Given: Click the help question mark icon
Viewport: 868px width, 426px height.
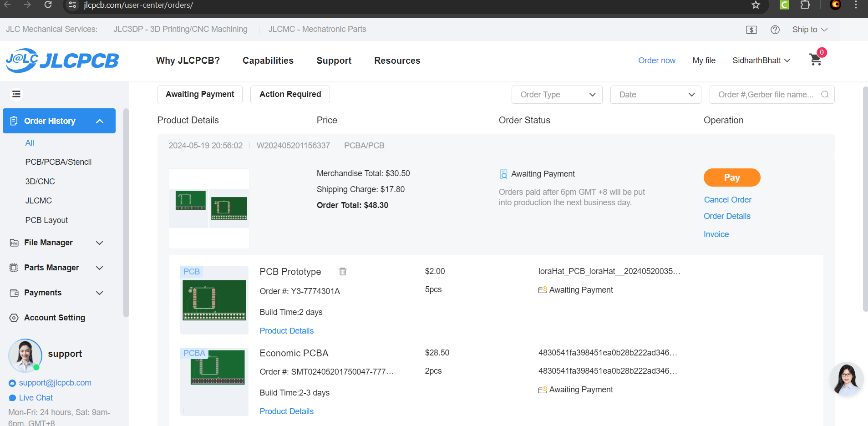Looking at the screenshot, I should (775, 30).
